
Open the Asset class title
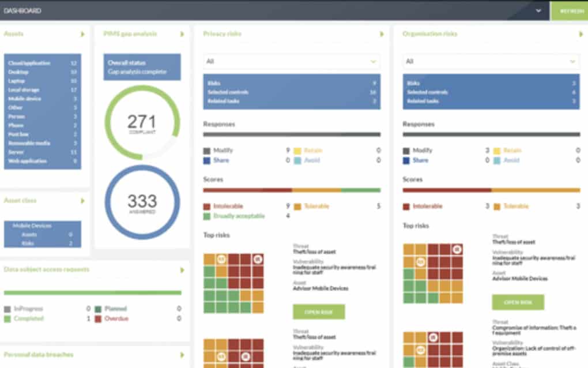coord(20,200)
